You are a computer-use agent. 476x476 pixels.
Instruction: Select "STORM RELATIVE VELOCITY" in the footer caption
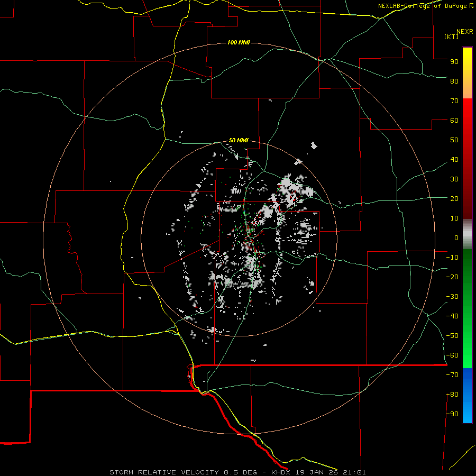pyautogui.click(x=164, y=472)
